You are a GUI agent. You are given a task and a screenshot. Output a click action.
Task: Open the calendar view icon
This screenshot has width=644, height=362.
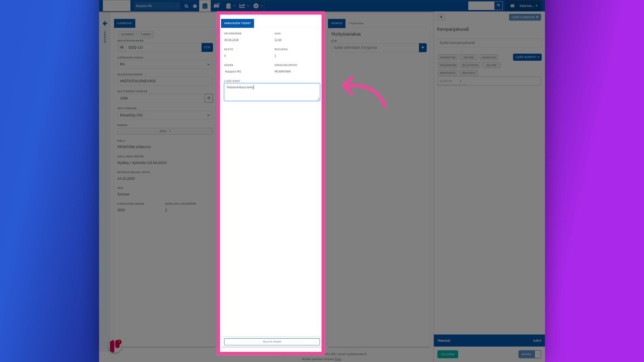[205, 6]
